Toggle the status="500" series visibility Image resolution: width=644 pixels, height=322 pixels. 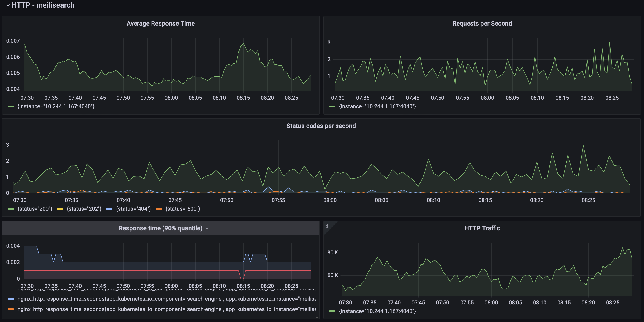(183, 209)
